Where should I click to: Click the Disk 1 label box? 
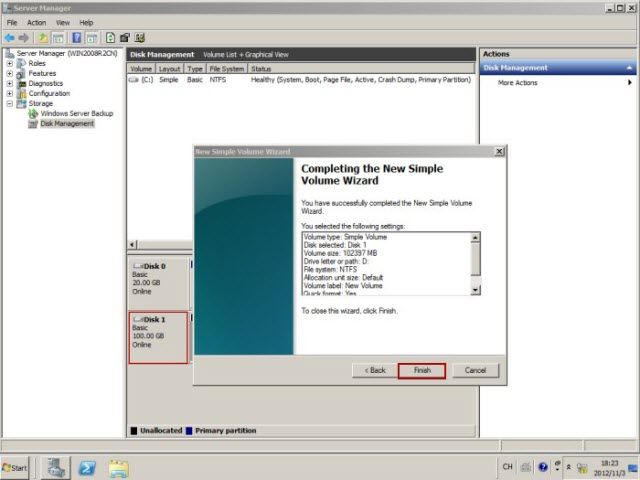pos(158,338)
